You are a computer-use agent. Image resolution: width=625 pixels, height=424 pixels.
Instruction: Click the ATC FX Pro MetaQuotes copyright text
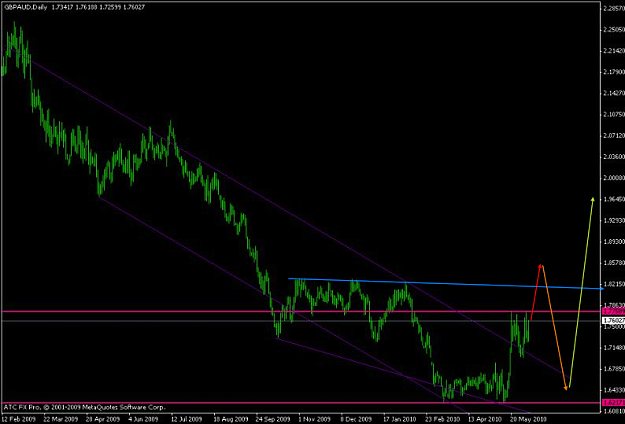point(84,408)
